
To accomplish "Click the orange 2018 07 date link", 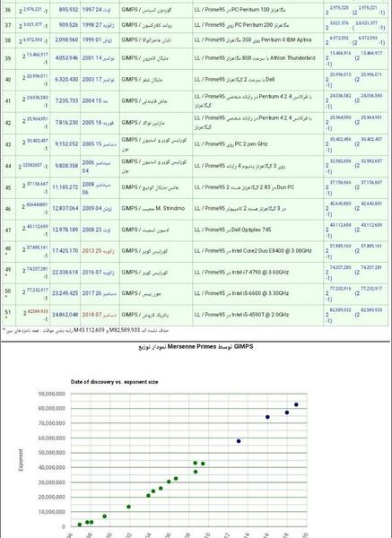I will click(100, 315).
